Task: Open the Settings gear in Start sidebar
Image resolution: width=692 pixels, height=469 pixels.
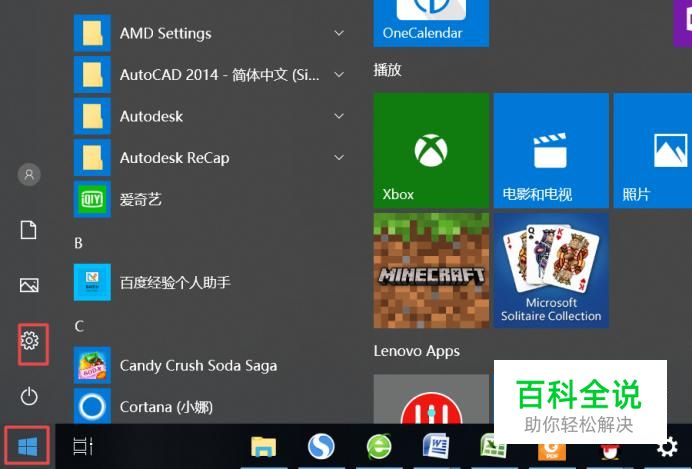Action: (x=29, y=341)
